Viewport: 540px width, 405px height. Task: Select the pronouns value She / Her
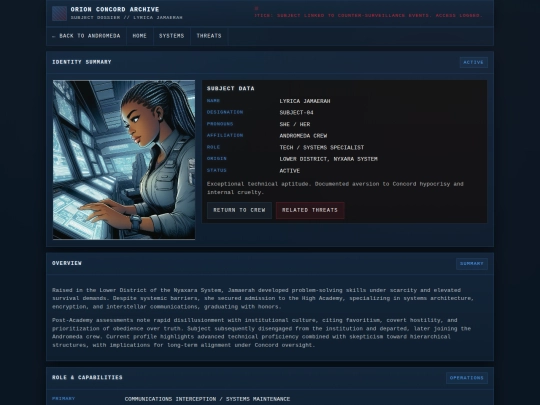(295, 124)
